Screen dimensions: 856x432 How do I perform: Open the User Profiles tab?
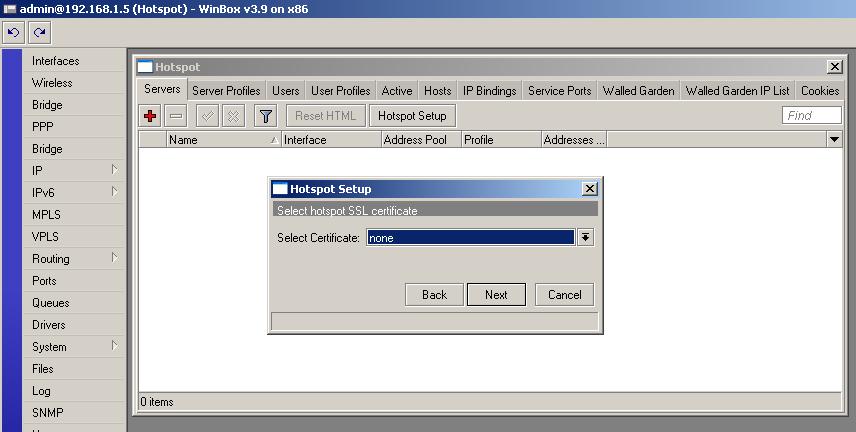click(341, 91)
